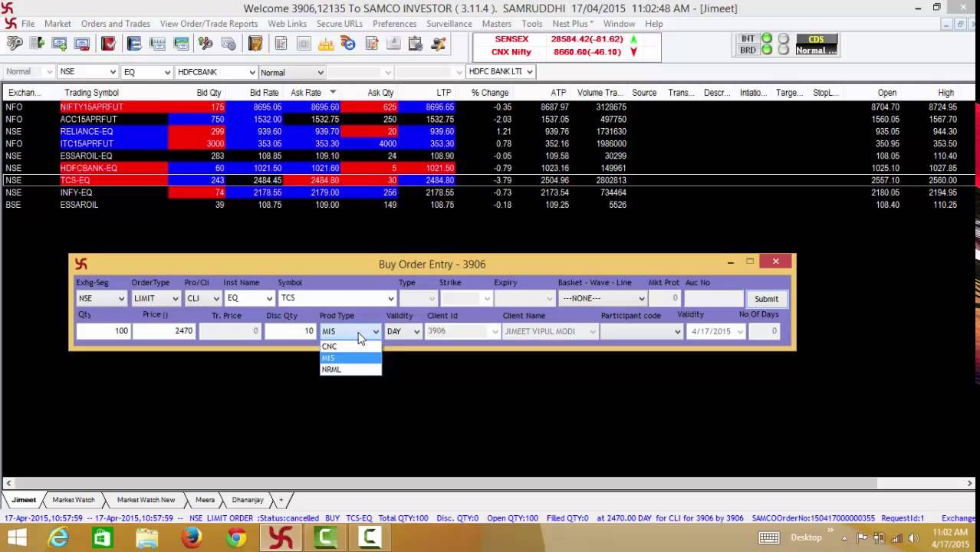Image resolution: width=980 pixels, height=552 pixels.
Task: Open the OrderType LIMIT dropdown
Action: coord(175,298)
